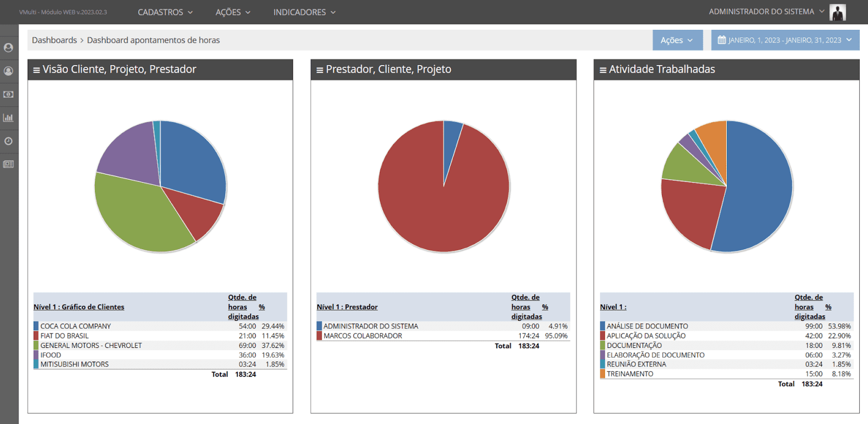Image resolution: width=868 pixels, height=424 pixels.
Task: Click the Nível 1 : Prestador column header
Action: pyautogui.click(x=347, y=307)
